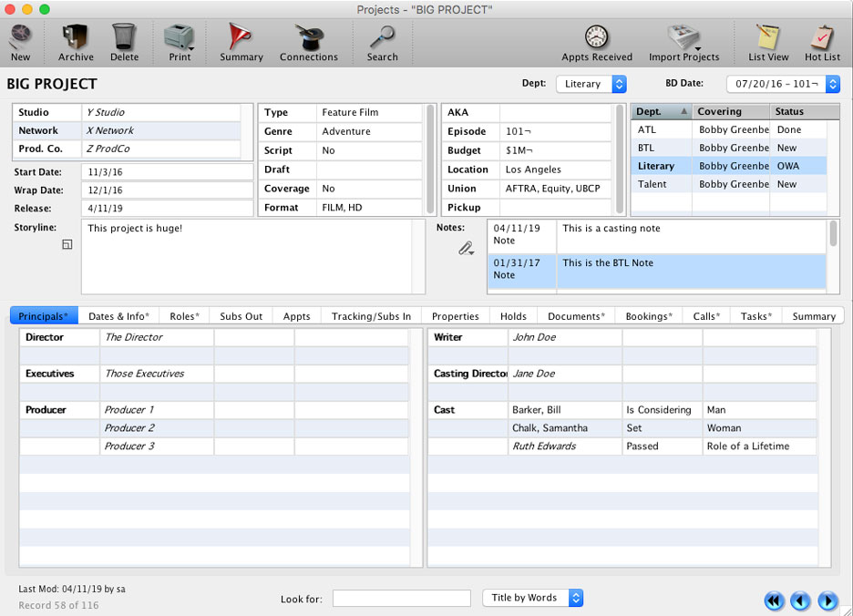Go to first record with double-arrow button
The height and width of the screenshot is (616, 853).
774,601
